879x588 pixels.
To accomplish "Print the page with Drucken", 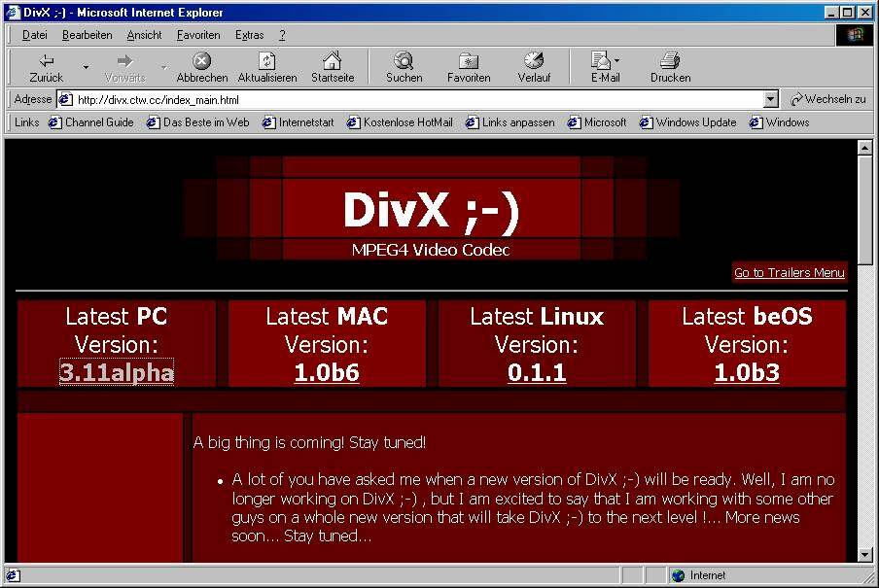I will pyautogui.click(x=671, y=67).
